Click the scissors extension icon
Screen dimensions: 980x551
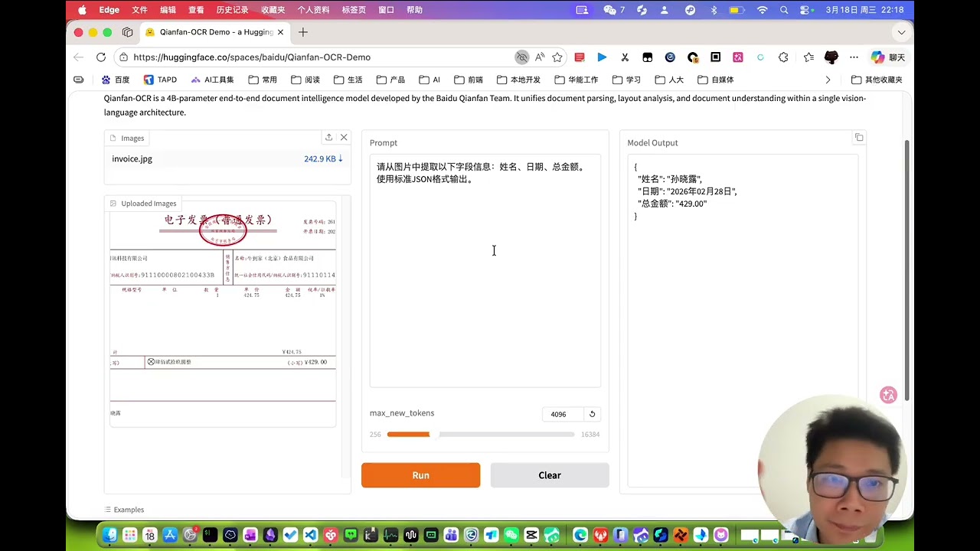(625, 57)
